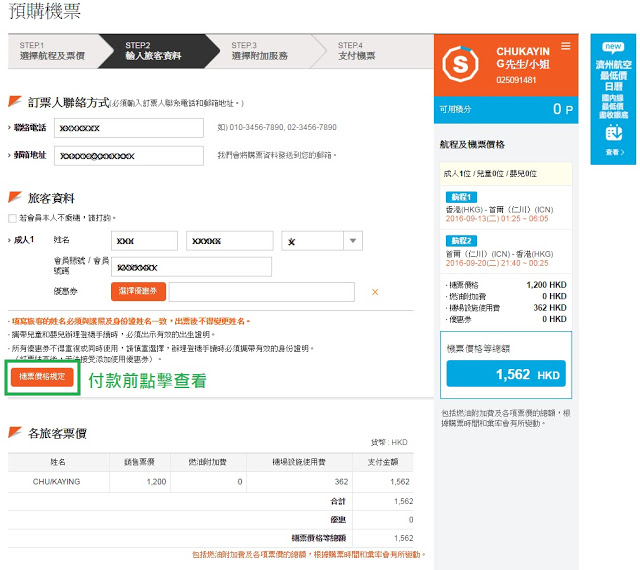Image resolution: width=640 pixels, height=570 pixels.
Task: Clear coupon with the orange X icon
Action: (x=375, y=292)
